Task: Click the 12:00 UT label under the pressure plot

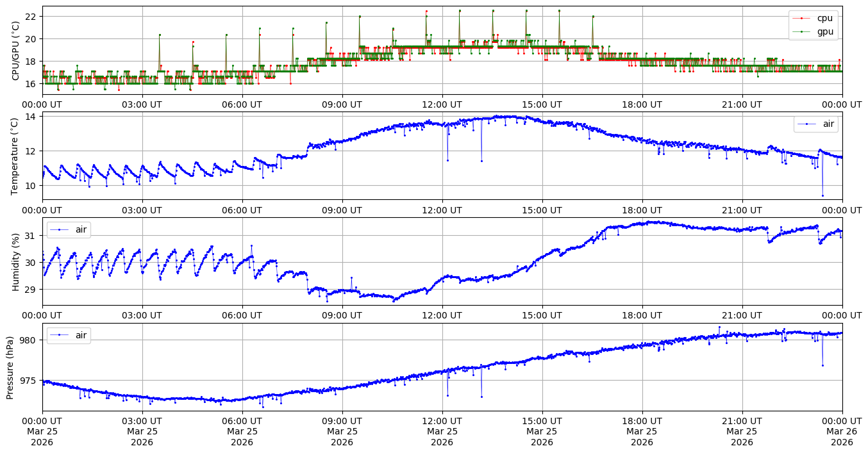Action: 442,420
